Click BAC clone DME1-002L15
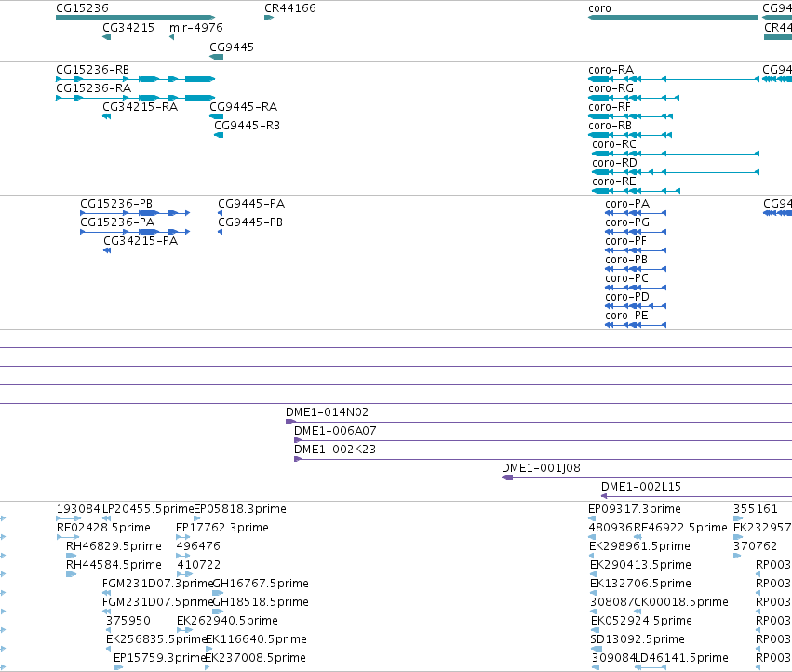This screenshot has height=672, width=792. coord(696,496)
